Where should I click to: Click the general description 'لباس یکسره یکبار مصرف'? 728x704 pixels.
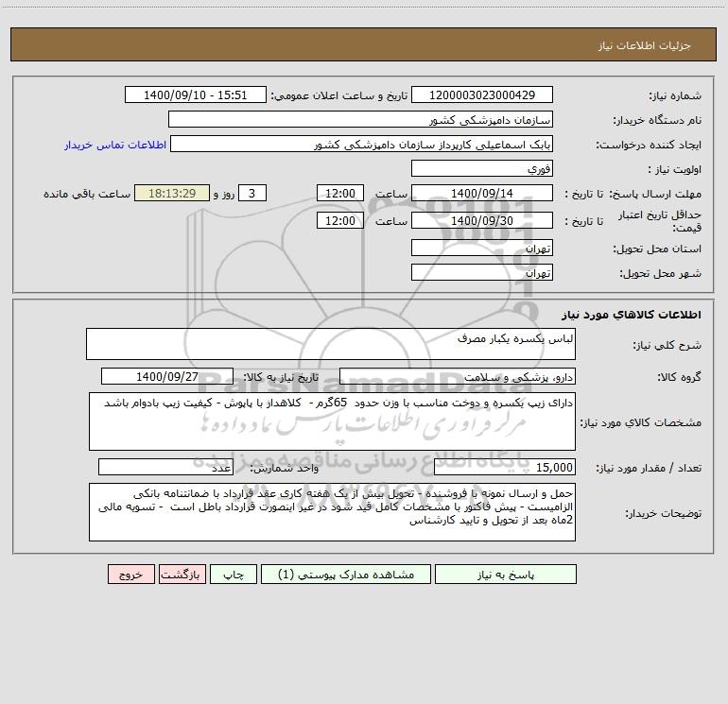(x=331, y=344)
